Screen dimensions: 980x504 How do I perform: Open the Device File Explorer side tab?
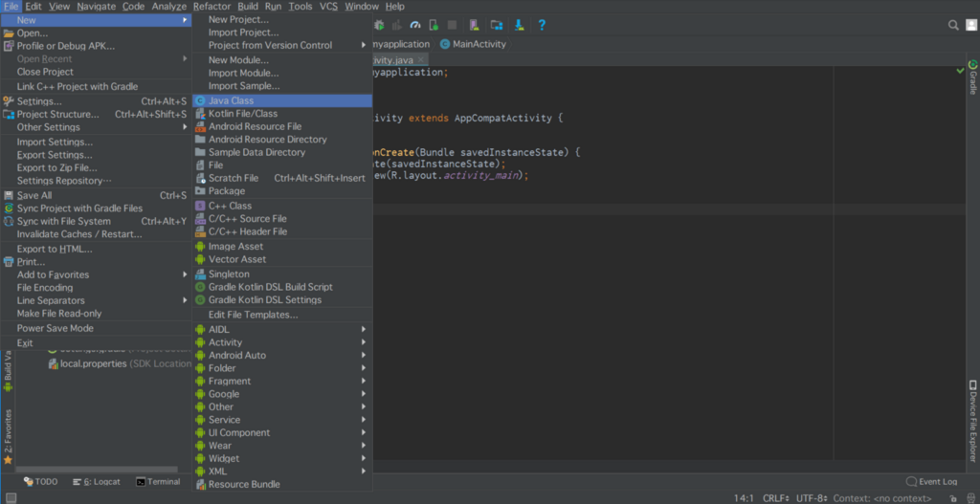tap(973, 421)
